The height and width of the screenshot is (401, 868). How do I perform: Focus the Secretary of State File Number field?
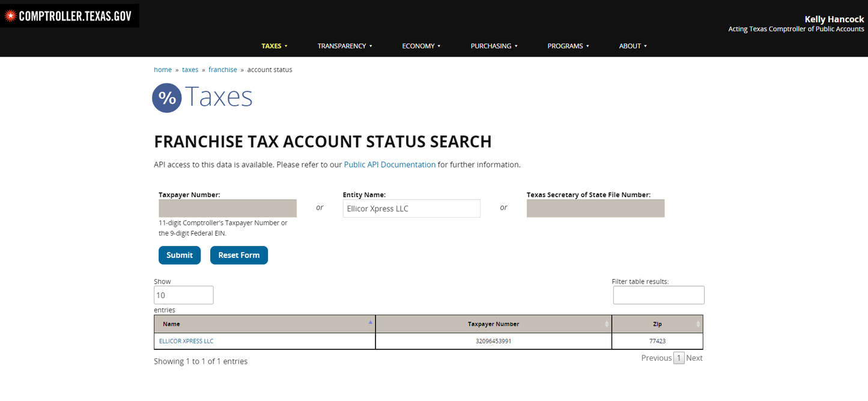596,208
